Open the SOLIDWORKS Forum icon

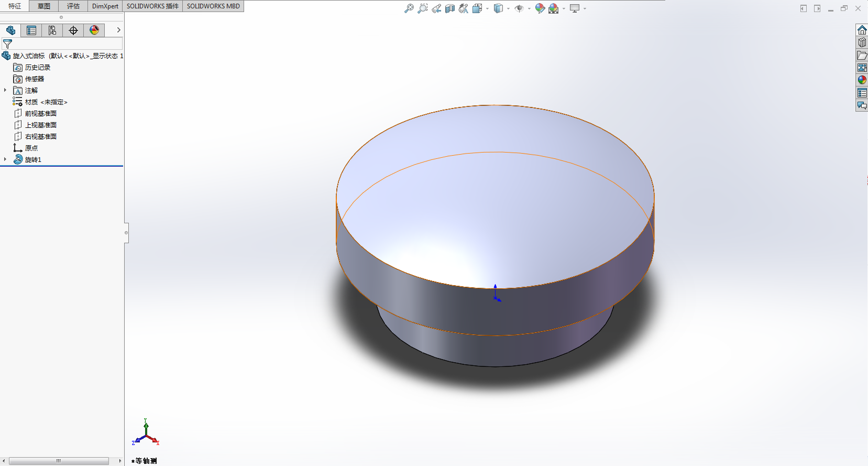click(862, 105)
